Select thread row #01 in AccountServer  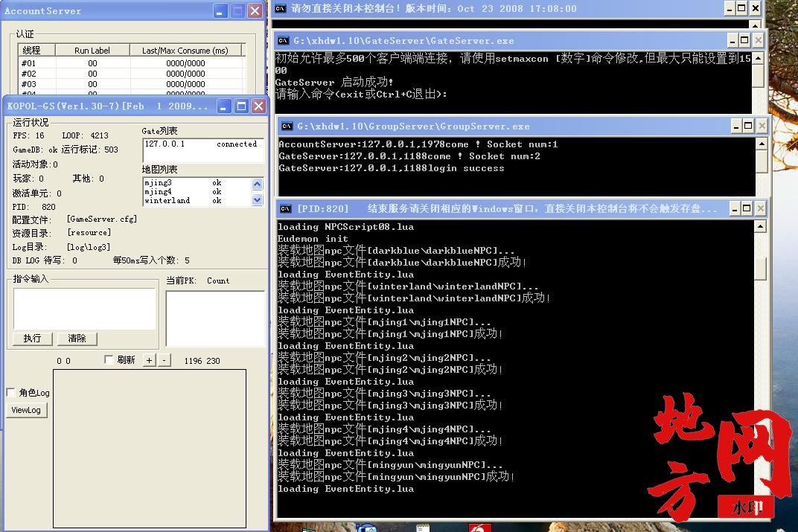(131, 63)
